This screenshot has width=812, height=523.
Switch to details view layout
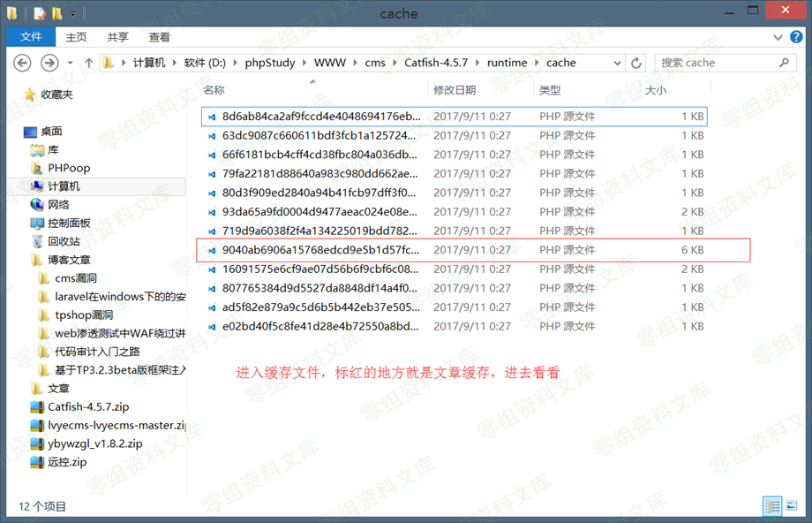click(x=772, y=506)
